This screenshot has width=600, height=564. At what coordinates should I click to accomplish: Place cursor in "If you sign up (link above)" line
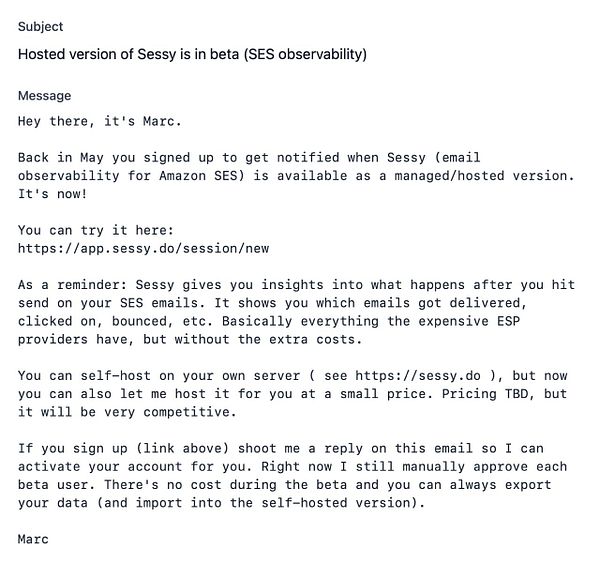coord(280,448)
